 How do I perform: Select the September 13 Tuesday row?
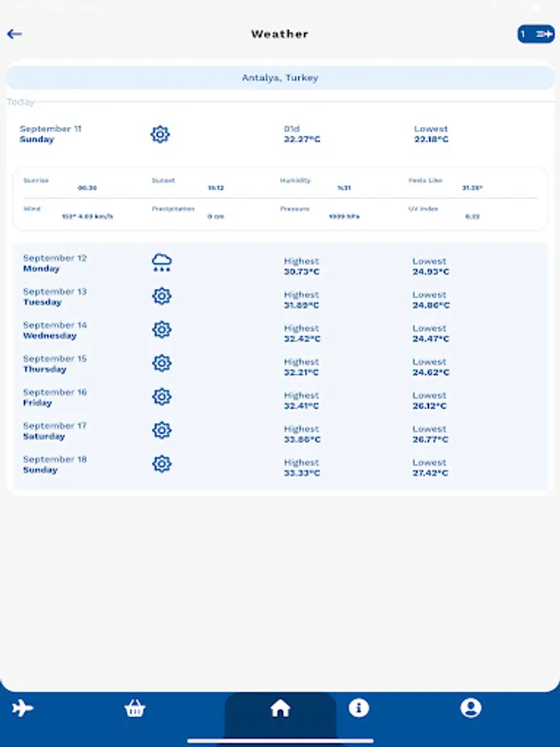point(280,296)
